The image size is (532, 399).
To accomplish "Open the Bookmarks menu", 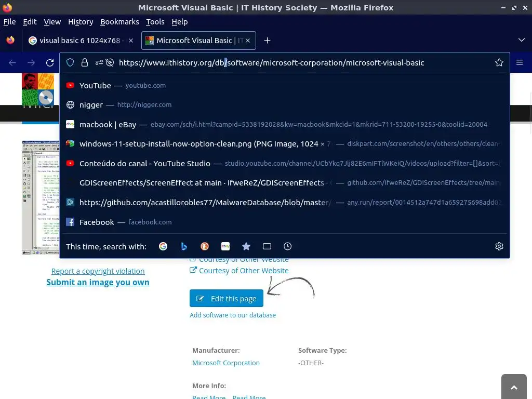I will pyautogui.click(x=119, y=22).
